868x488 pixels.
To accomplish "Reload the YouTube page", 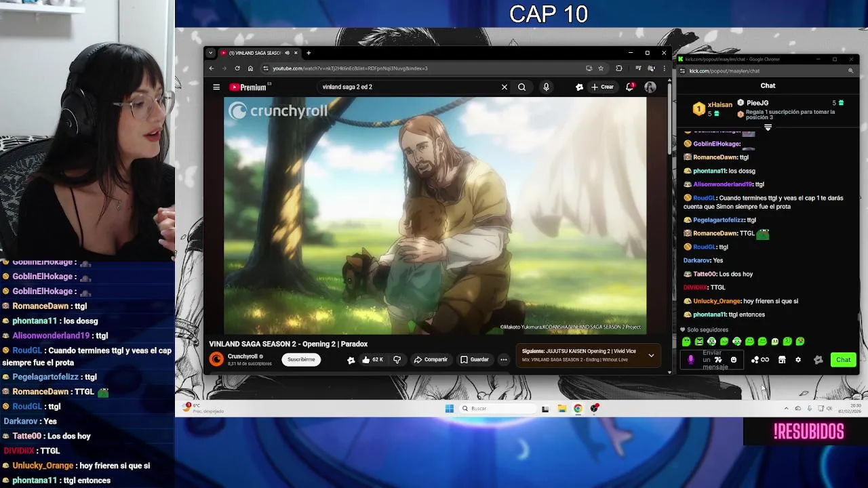I will pos(237,68).
